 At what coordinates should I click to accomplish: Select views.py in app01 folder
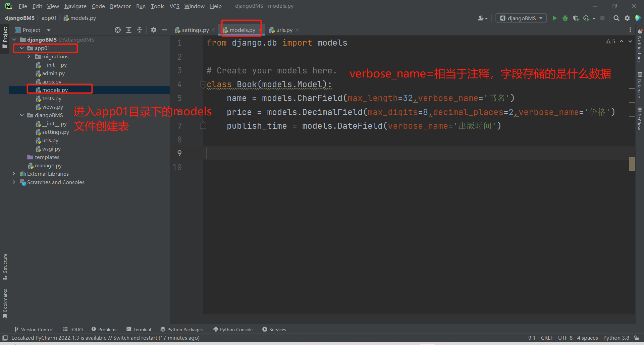[x=53, y=107]
